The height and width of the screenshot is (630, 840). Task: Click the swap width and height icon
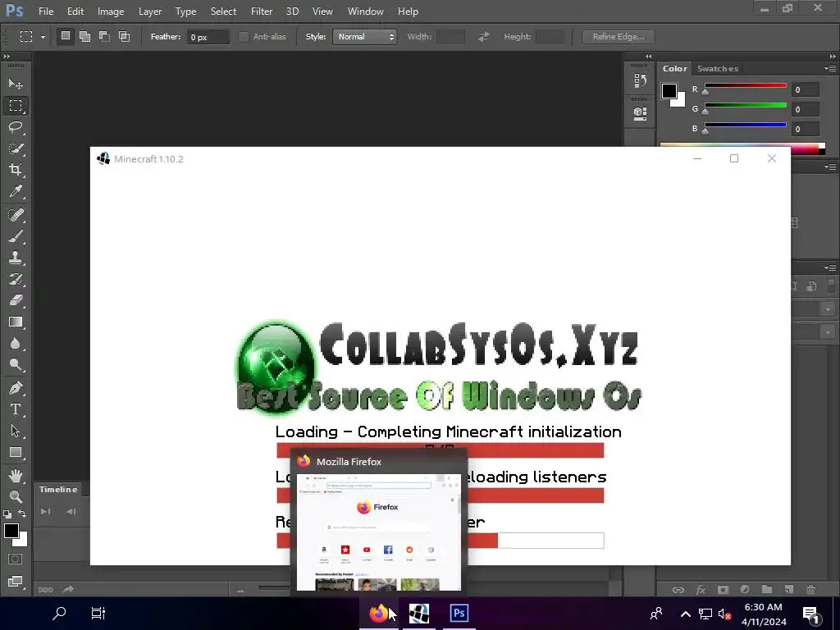[484, 36]
